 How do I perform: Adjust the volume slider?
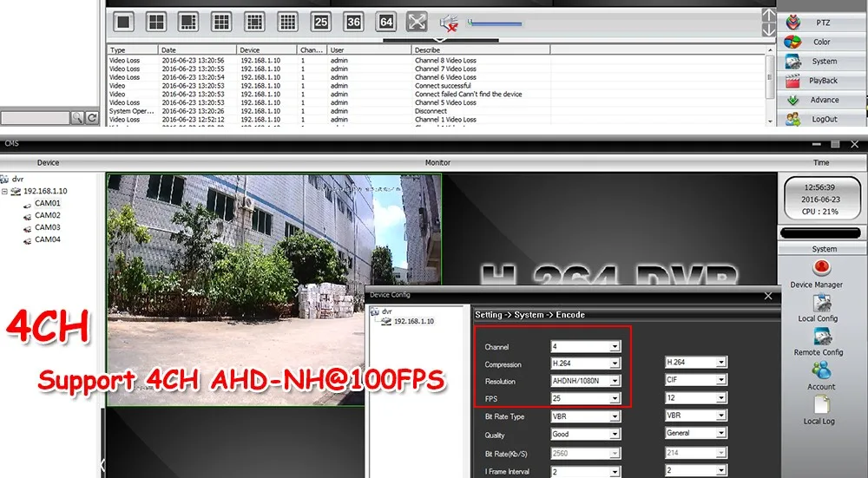[495, 23]
